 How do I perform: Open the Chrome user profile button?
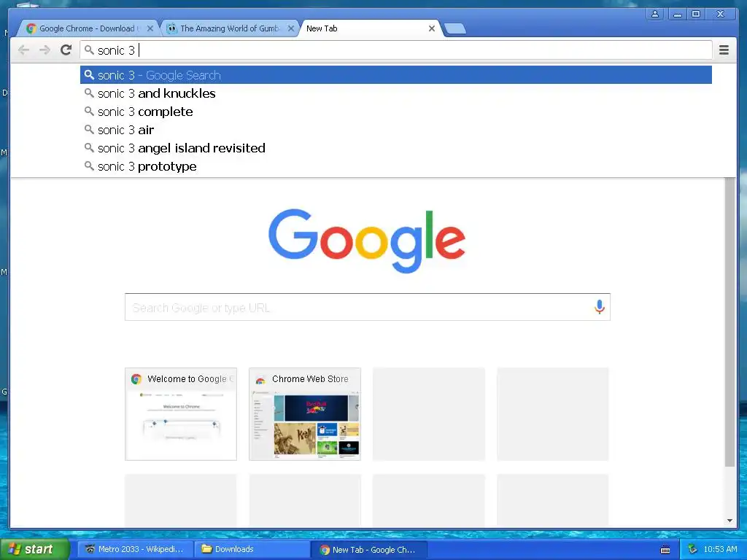[x=655, y=14]
